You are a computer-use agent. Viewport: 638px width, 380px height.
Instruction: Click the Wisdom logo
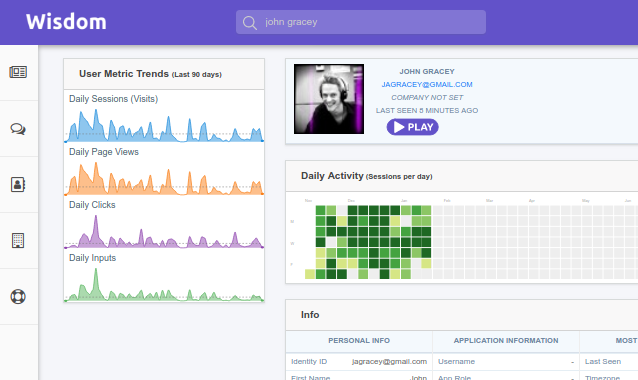pos(66,22)
